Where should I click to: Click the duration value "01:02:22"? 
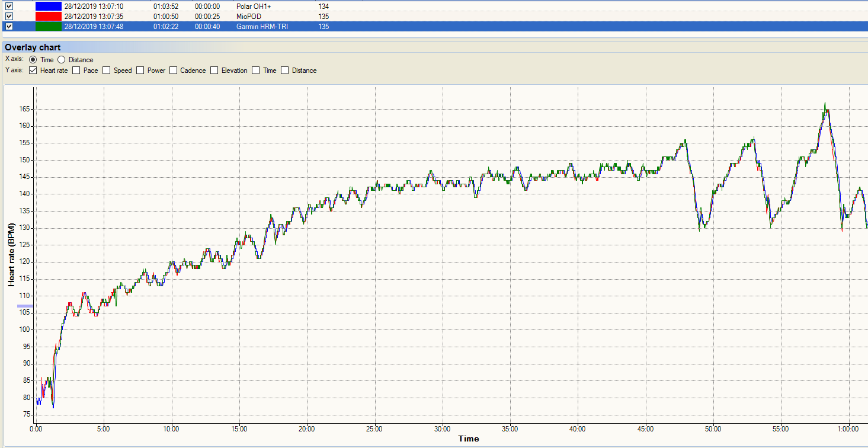pos(166,27)
